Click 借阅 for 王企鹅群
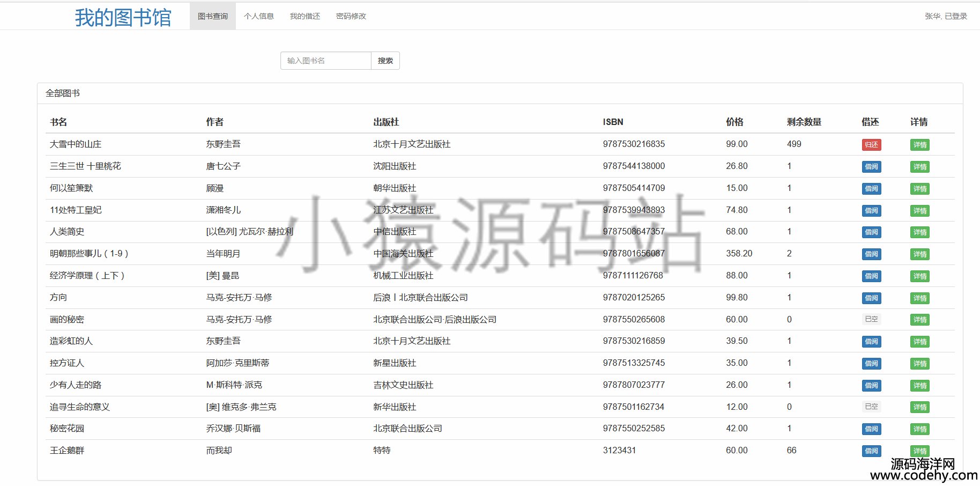This screenshot has width=980, height=486. [871, 451]
